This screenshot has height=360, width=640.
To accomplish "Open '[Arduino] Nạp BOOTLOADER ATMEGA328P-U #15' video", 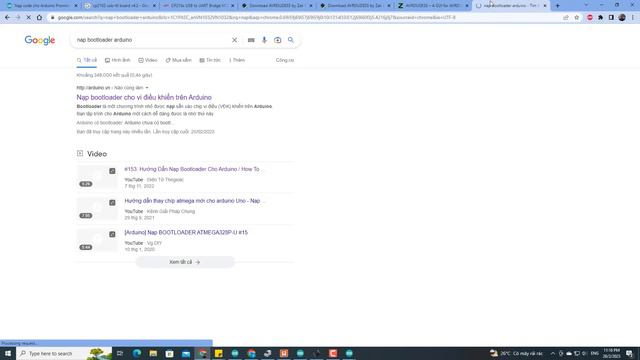I will tap(186, 232).
